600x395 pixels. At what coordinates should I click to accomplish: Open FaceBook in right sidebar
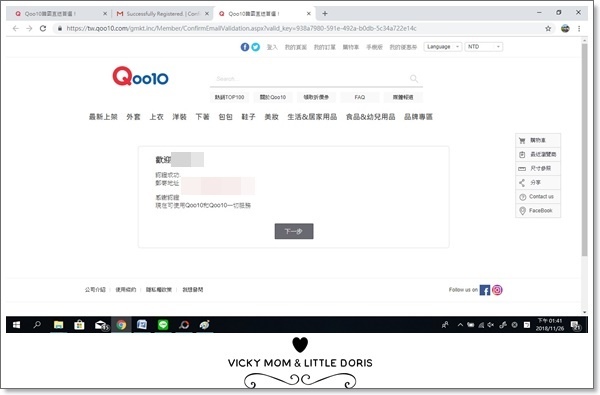pos(538,211)
